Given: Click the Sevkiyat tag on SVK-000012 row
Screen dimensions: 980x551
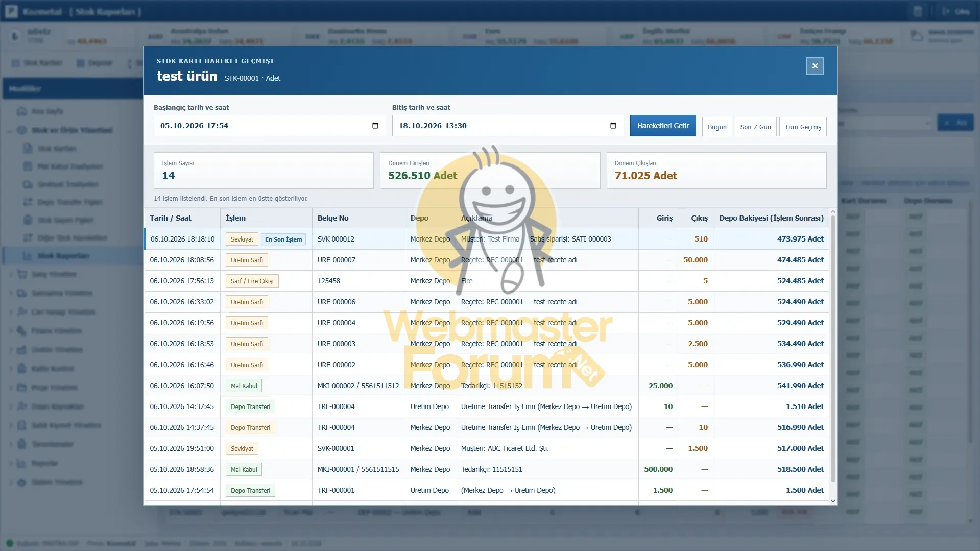Looking at the screenshot, I should [x=242, y=239].
